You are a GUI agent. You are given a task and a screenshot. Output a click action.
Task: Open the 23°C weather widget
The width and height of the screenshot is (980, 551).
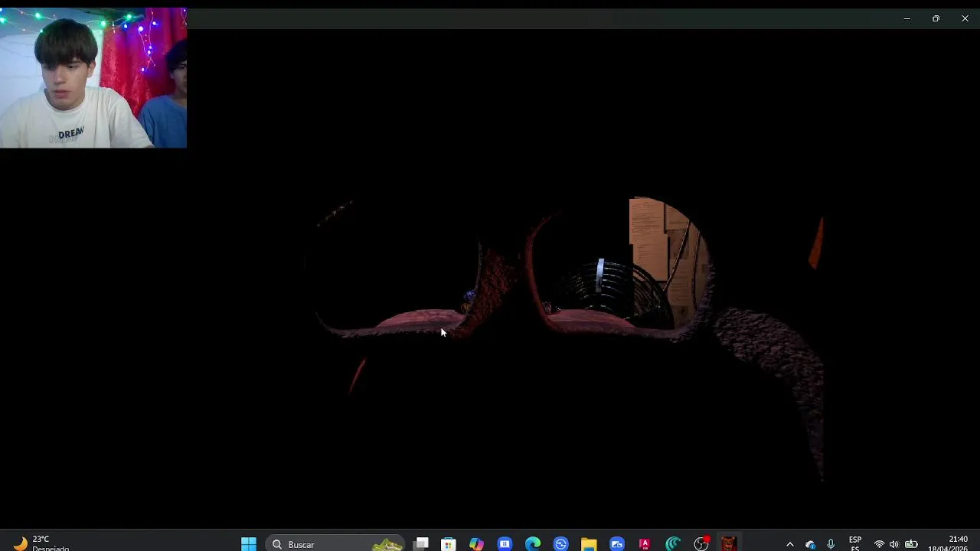point(42,543)
